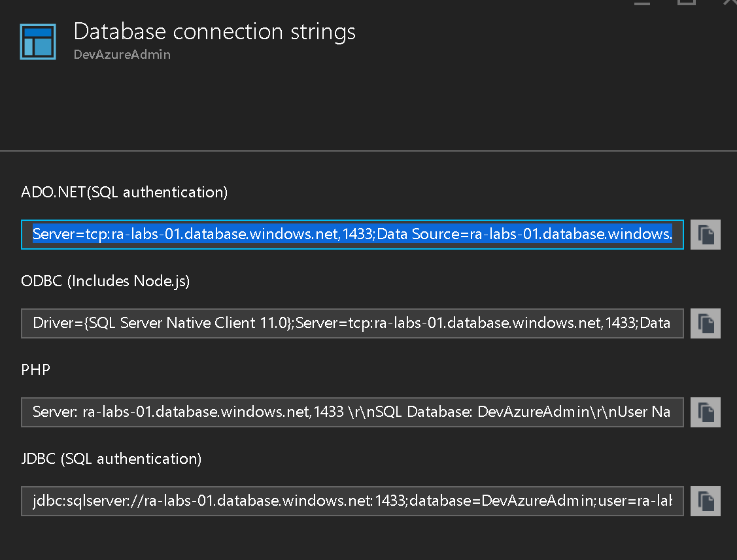Click the "Database connection strings" title
The width and height of the screenshot is (737, 560).
[214, 31]
